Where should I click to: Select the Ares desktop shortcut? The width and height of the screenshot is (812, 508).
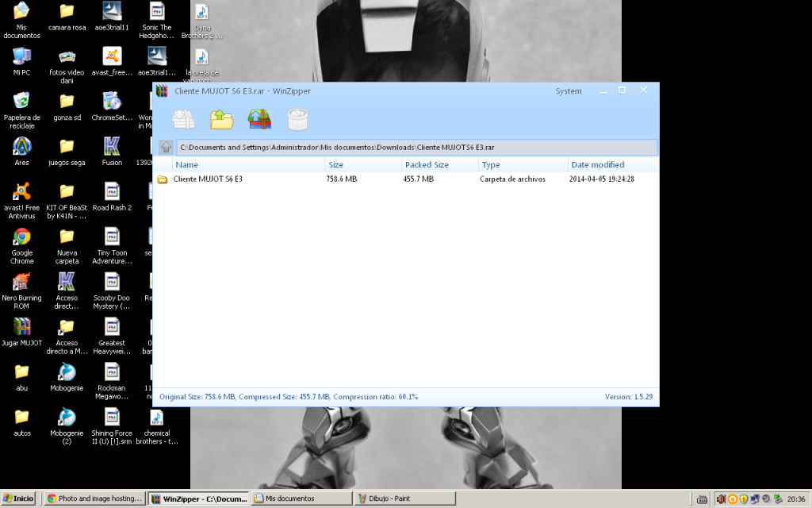[x=22, y=148]
